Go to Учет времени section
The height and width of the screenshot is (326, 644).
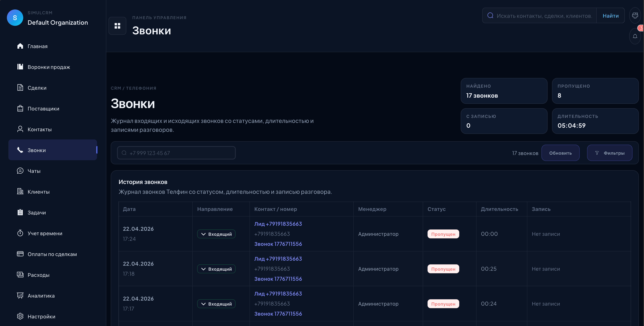(x=45, y=233)
